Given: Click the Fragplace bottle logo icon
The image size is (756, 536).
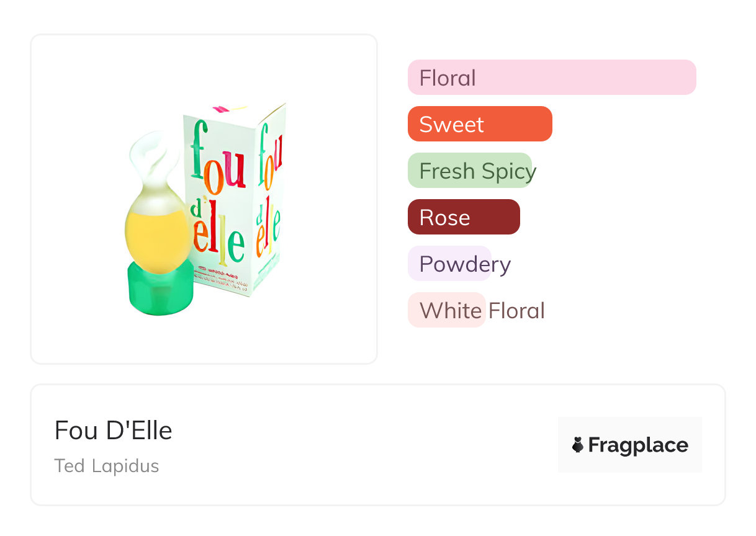Looking at the screenshot, I should (x=578, y=445).
